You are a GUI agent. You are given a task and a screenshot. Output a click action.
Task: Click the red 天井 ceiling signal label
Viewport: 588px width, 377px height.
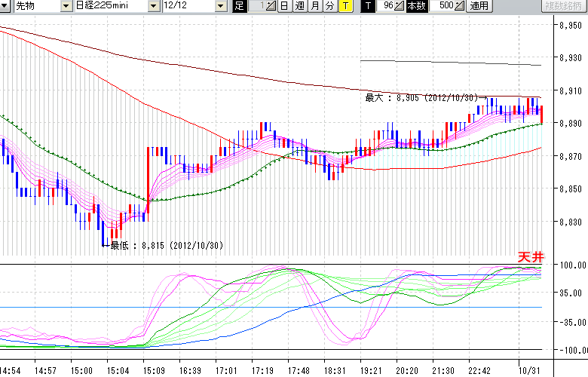[530, 257]
